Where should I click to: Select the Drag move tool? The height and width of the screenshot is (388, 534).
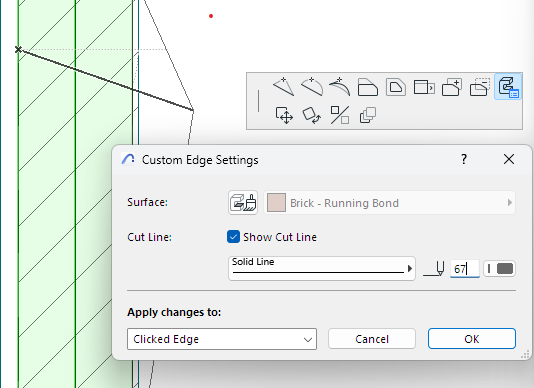[x=284, y=115]
